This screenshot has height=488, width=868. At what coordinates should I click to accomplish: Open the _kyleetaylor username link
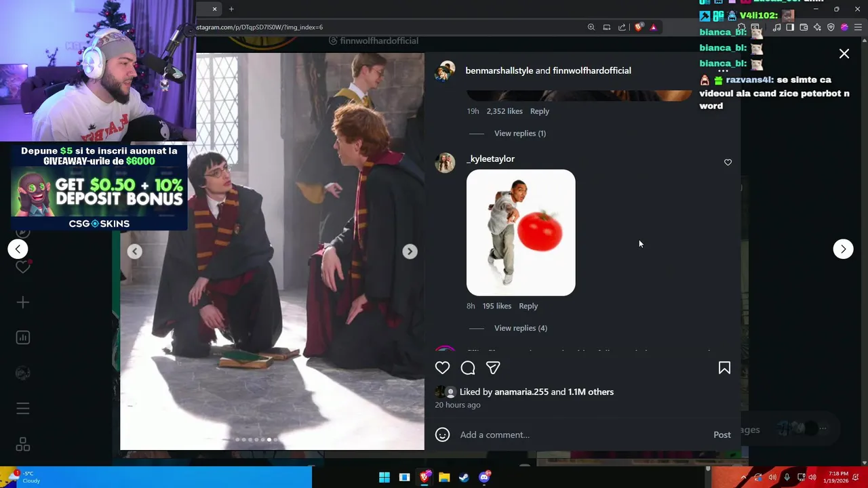[490, 159]
